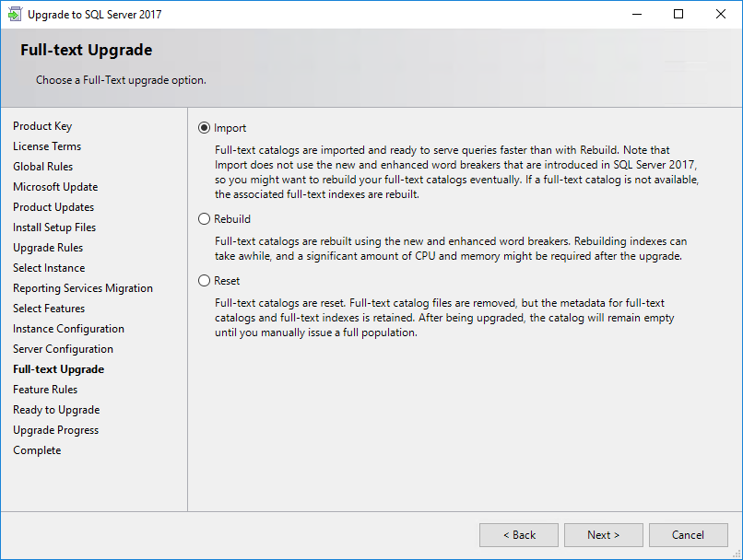Select the Import radio button
The image size is (743, 560).
pos(204,128)
